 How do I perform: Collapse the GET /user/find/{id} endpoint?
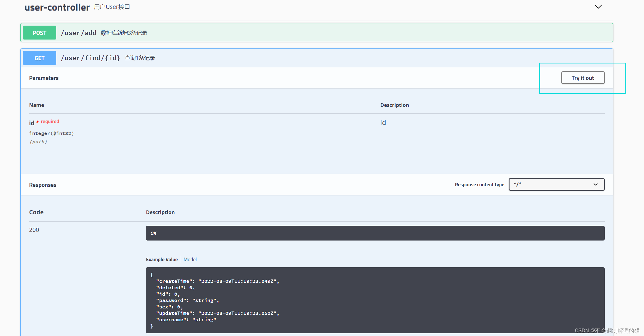pyautogui.click(x=317, y=58)
